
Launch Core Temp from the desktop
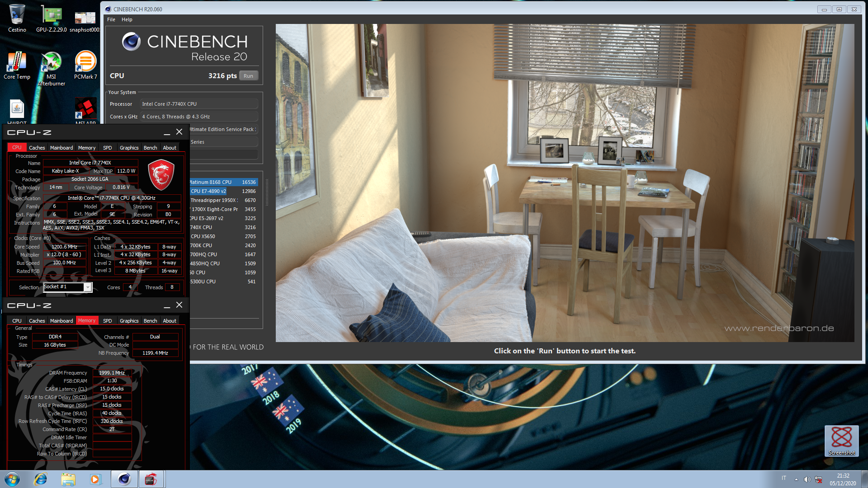[17, 66]
